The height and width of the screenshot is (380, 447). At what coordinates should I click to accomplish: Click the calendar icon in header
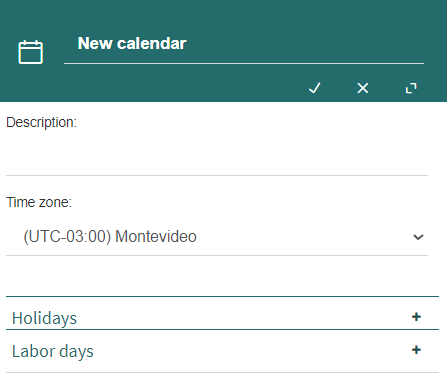(x=30, y=52)
